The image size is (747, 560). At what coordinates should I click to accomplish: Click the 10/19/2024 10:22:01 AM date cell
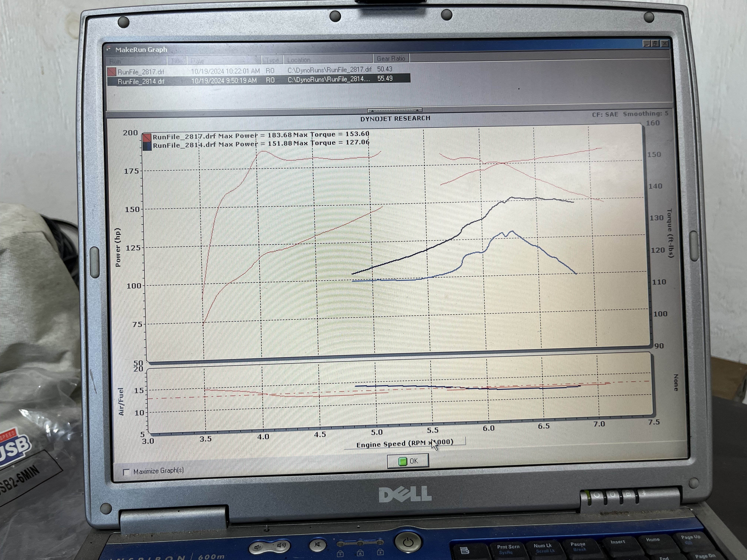click(x=225, y=71)
